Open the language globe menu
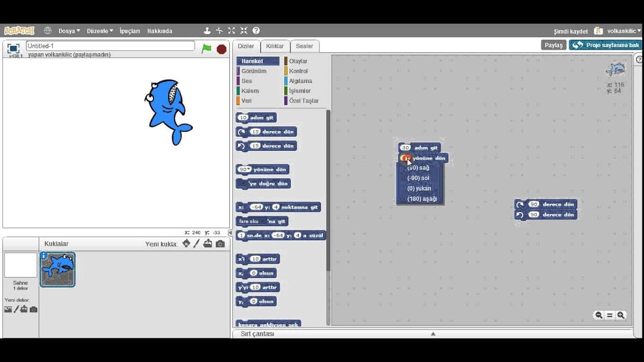The height and width of the screenshot is (362, 644). click(47, 31)
